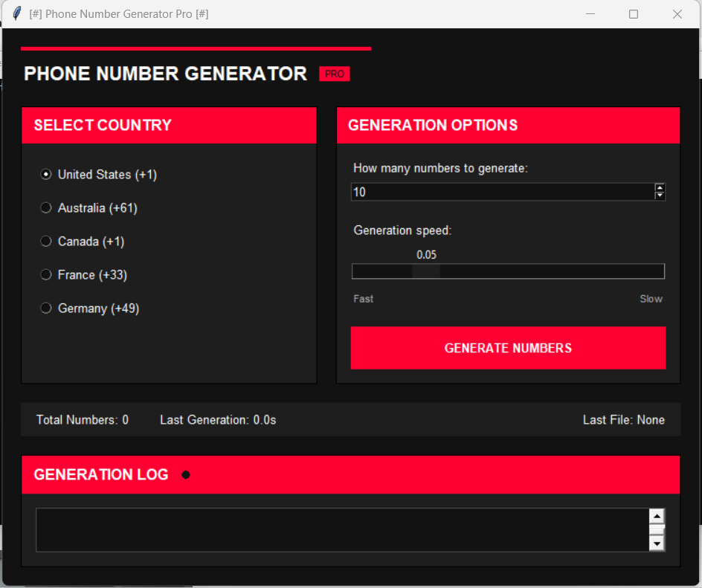Click the PRO badge next to title
The image size is (702, 588).
click(x=335, y=74)
